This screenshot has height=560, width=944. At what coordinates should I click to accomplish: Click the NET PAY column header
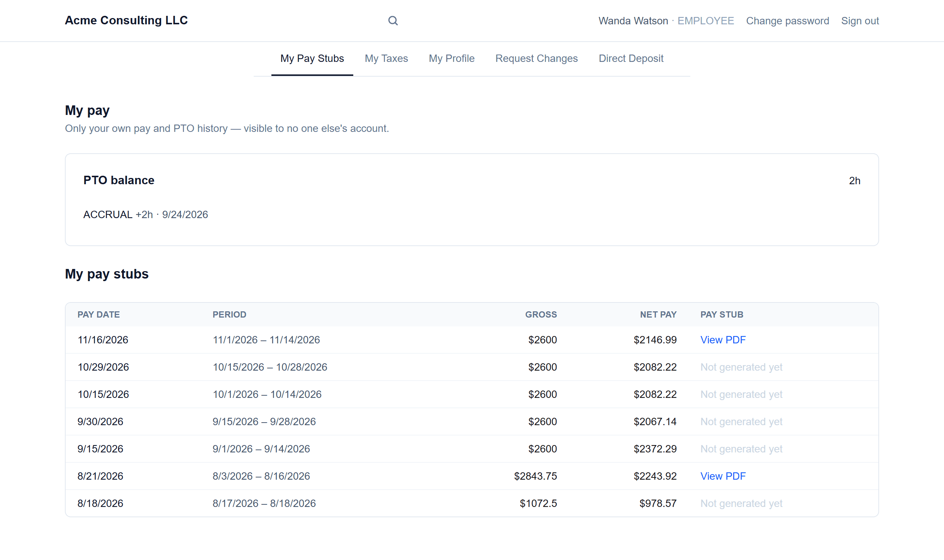pos(658,314)
